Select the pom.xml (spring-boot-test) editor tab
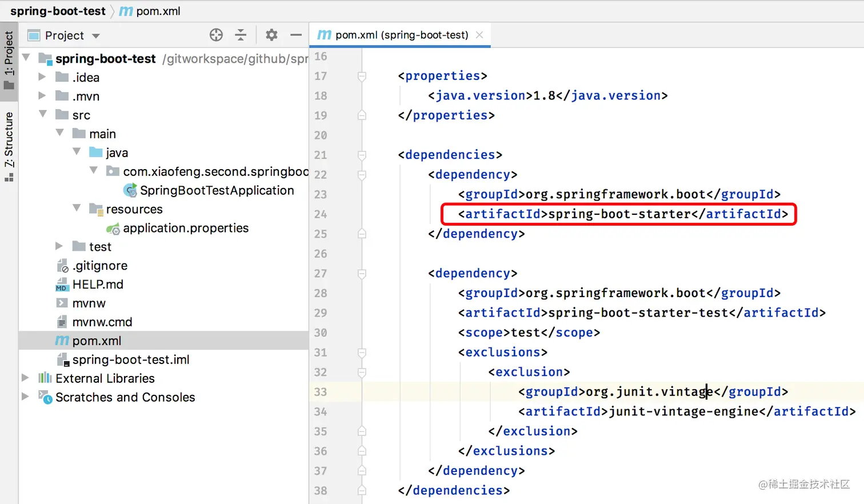 tap(401, 35)
